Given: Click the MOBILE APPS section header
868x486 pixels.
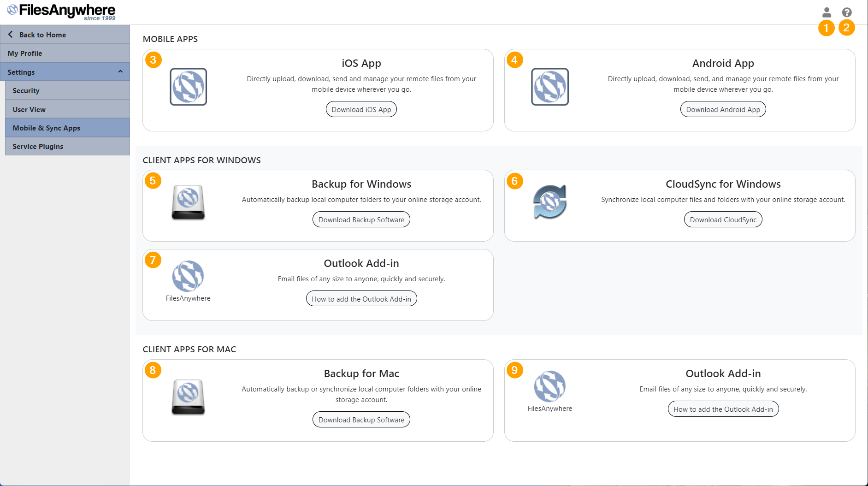Looking at the screenshot, I should tap(170, 39).
